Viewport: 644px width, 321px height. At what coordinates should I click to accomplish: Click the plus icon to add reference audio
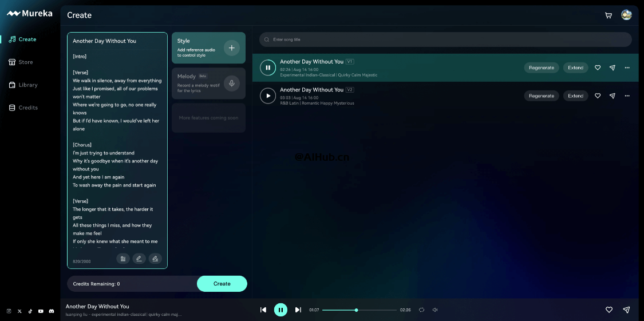(x=231, y=48)
